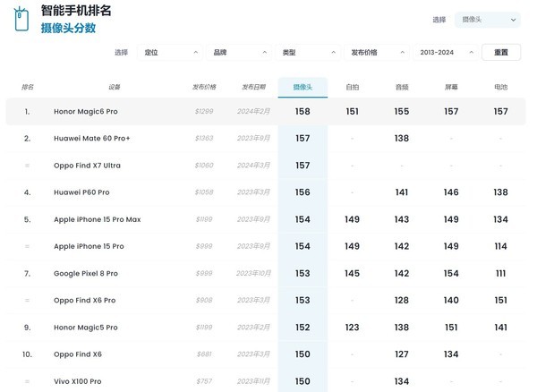Image resolution: width=537 pixels, height=392 pixels.
Task: Click display score 146 for Huawei P60 Pro
Action: pos(451,192)
